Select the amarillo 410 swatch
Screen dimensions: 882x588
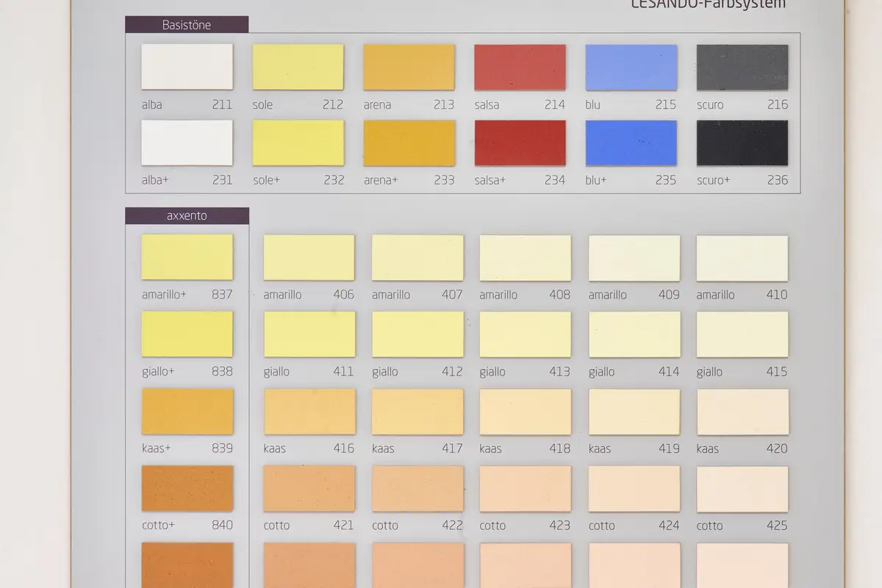[742, 258]
